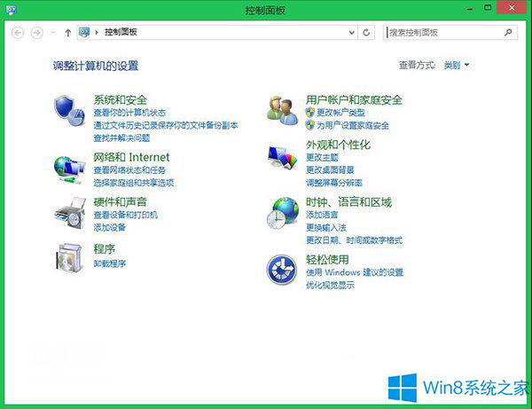Open 查看网络状态和任务
The height and width of the screenshot is (409, 532).
pos(129,169)
